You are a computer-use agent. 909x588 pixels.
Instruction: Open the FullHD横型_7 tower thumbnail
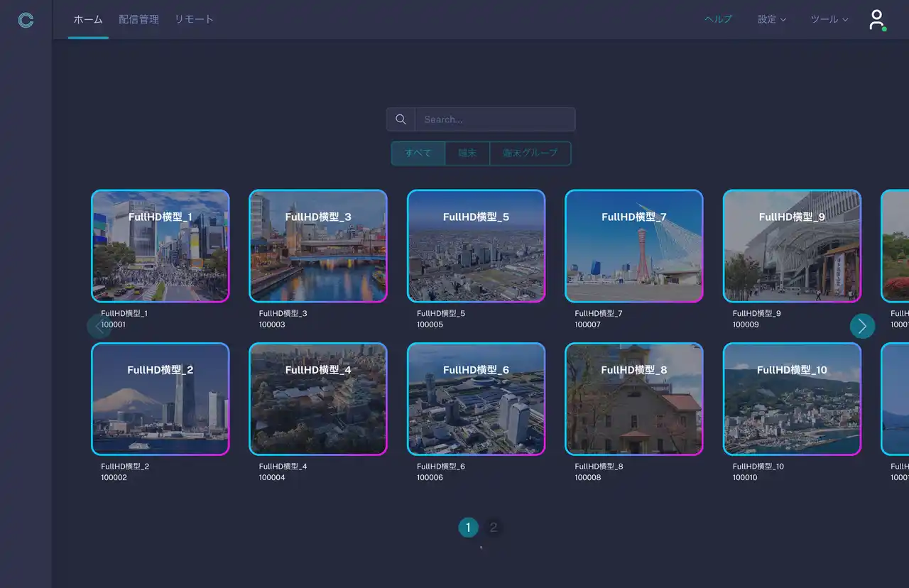pos(633,246)
